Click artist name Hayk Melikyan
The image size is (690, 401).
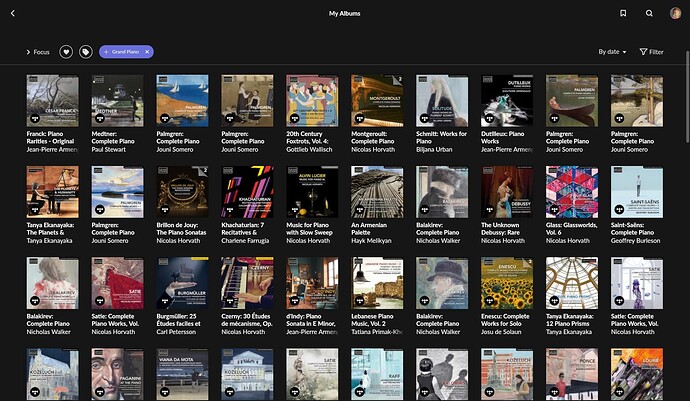[x=371, y=241]
